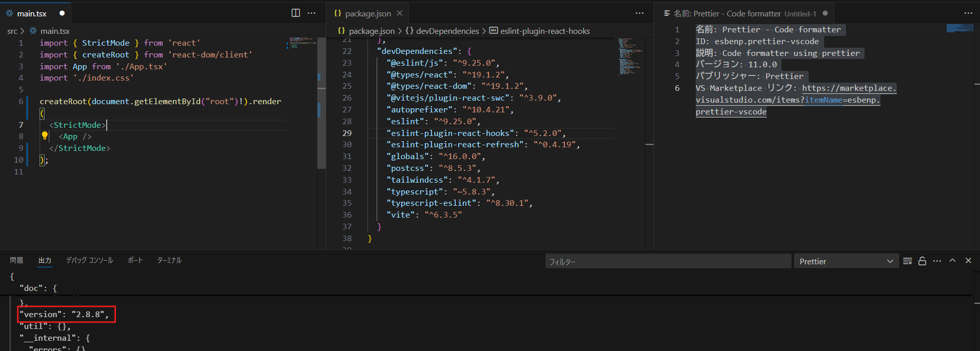Click the フィルター filter input field
This screenshot has width=980, height=351.
(668, 261)
